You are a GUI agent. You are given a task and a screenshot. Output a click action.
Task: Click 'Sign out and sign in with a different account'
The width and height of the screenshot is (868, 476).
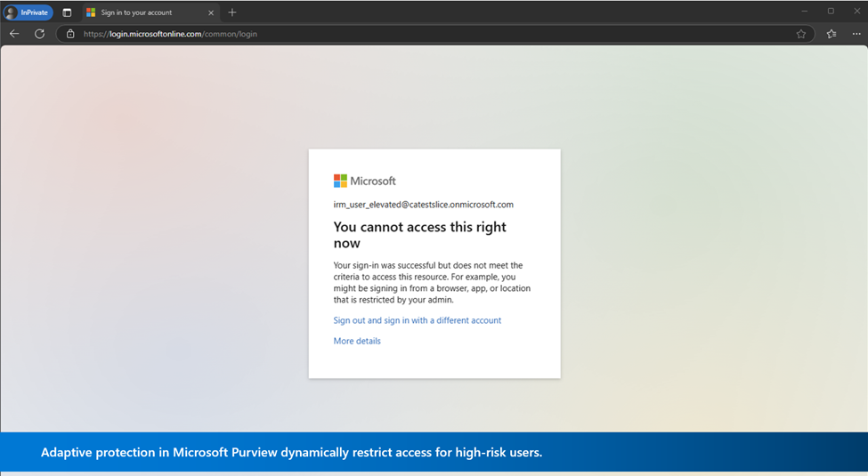point(417,320)
